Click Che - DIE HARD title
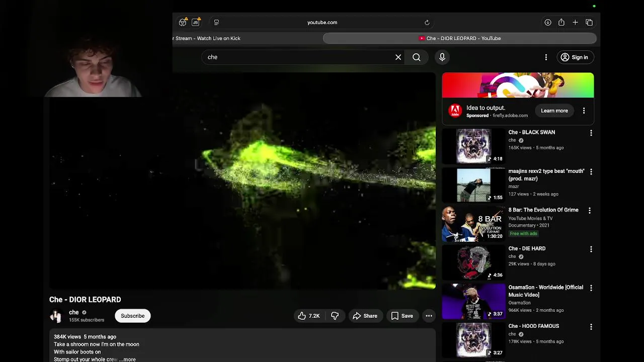This screenshot has width=644, height=362. (x=527, y=248)
